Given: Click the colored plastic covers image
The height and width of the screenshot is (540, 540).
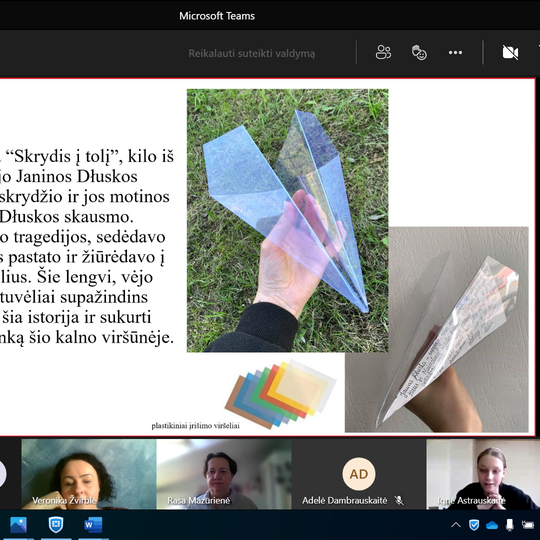Looking at the screenshot, I should [x=280, y=394].
